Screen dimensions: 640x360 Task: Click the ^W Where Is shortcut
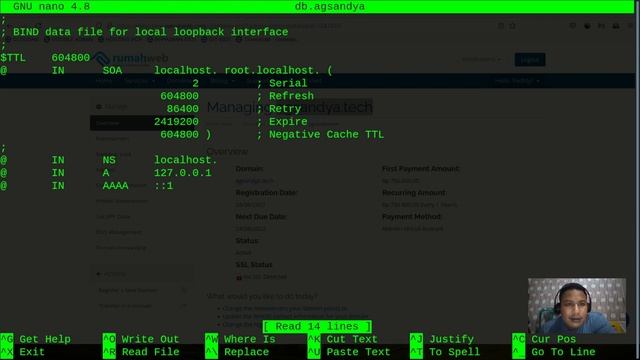240,339
